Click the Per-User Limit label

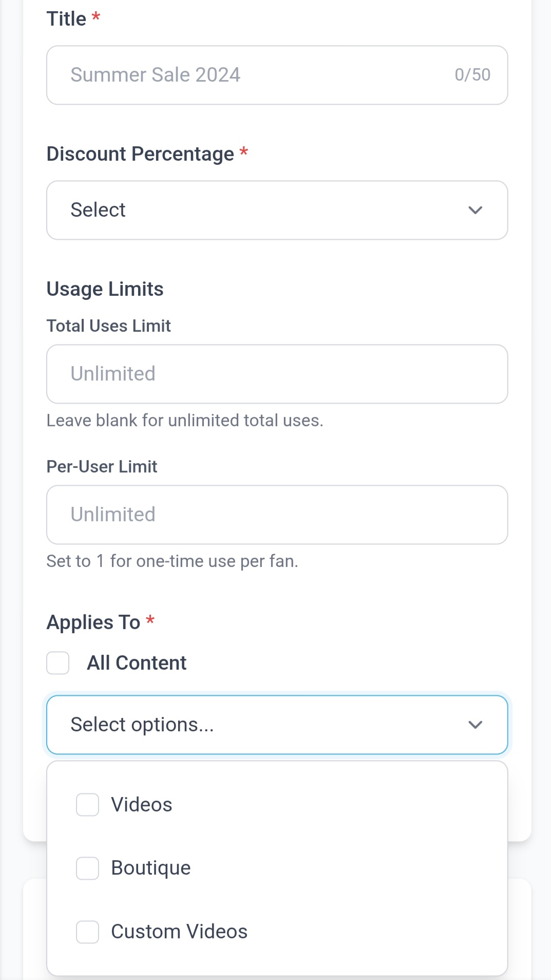pyautogui.click(x=102, y=467)
